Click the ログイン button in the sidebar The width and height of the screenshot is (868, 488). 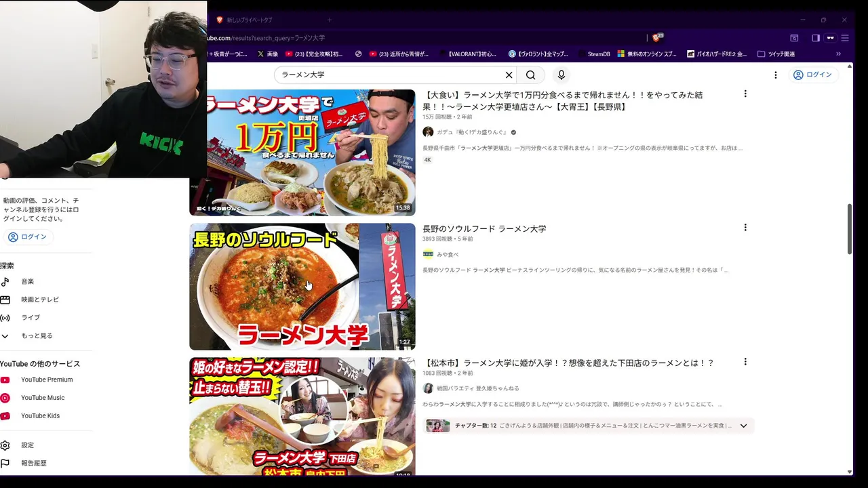click(28, 237)
